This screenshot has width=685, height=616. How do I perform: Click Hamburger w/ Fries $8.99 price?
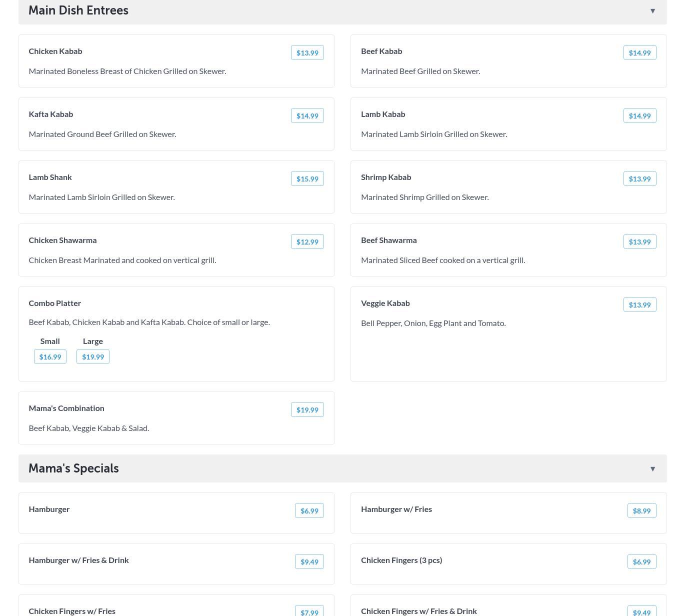[x=641, y=511]
